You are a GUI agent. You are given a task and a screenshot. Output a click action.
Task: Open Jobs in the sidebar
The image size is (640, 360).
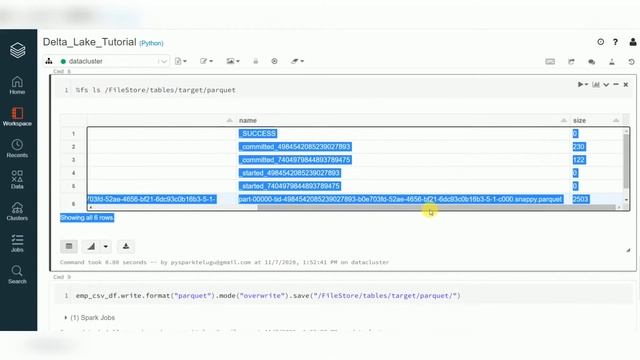coord(17,243)
